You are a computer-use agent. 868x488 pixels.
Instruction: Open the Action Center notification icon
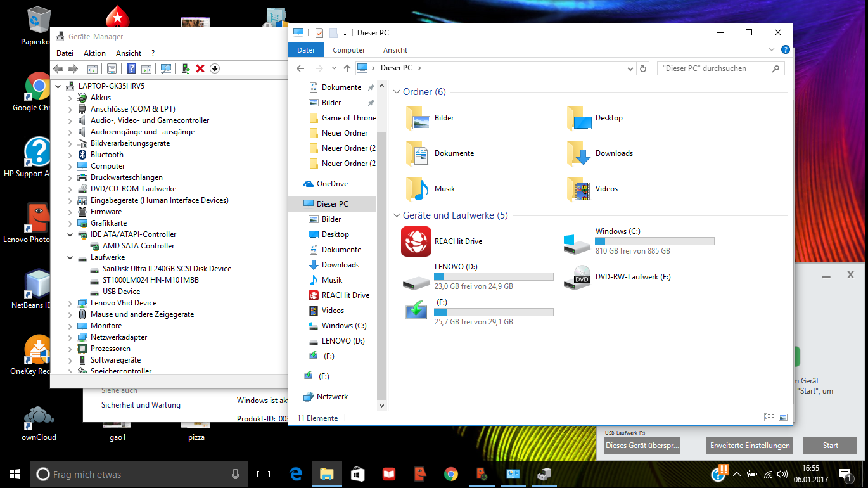tap(845, 474)
